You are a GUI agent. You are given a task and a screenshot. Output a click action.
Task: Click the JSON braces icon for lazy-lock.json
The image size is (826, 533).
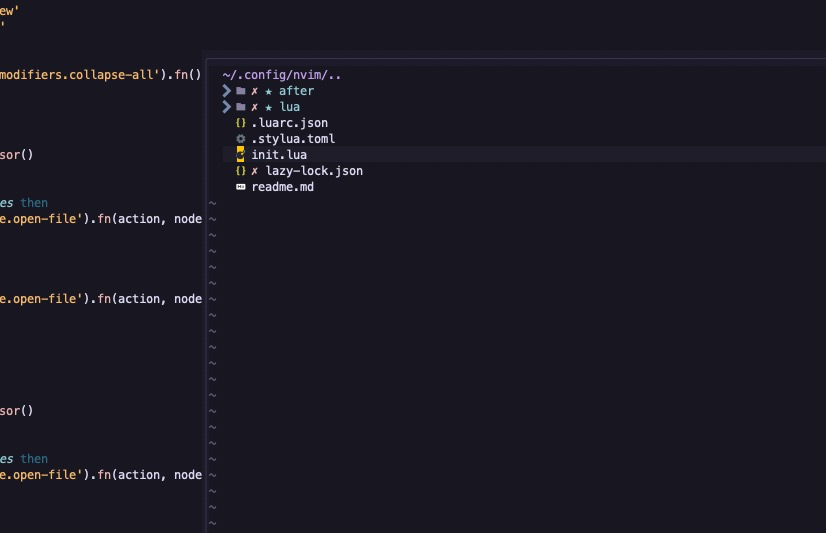(241, 171)
